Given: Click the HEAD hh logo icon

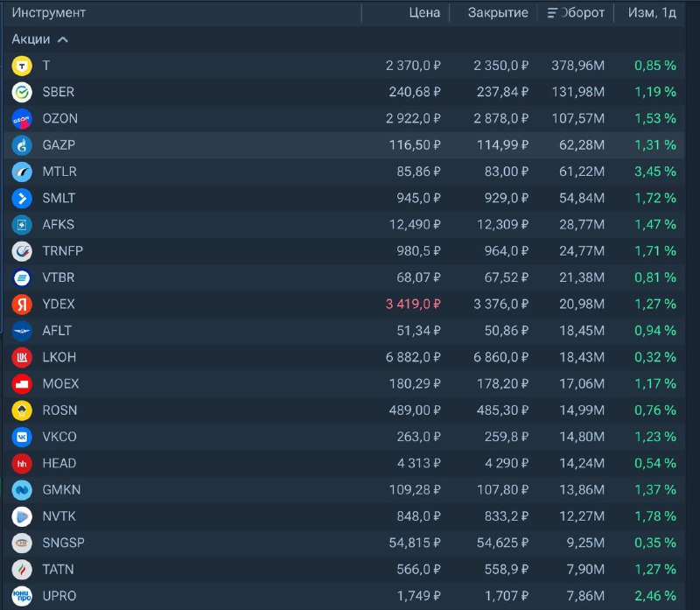Looking at the screenshot, I should [x=22, y=464].
